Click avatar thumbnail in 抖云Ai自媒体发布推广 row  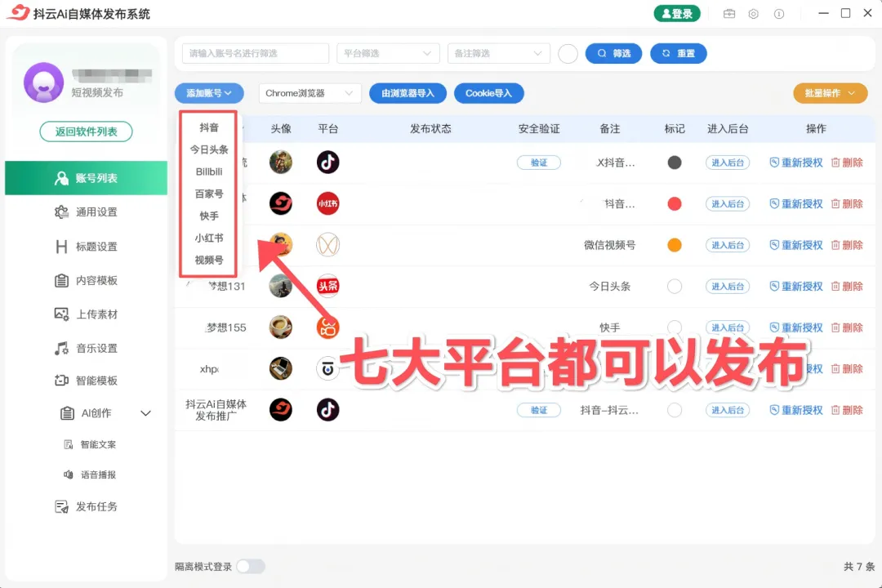click(x=281, y=410)
